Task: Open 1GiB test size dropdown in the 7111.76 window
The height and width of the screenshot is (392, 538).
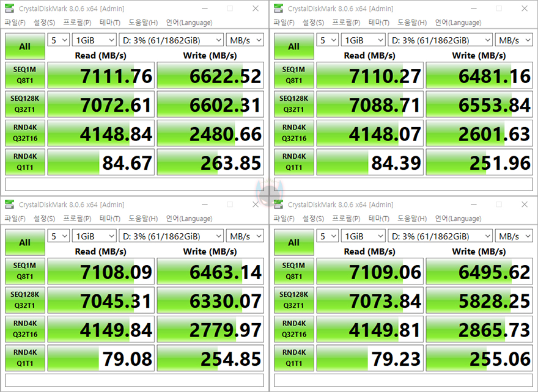Action: point(94,40)
